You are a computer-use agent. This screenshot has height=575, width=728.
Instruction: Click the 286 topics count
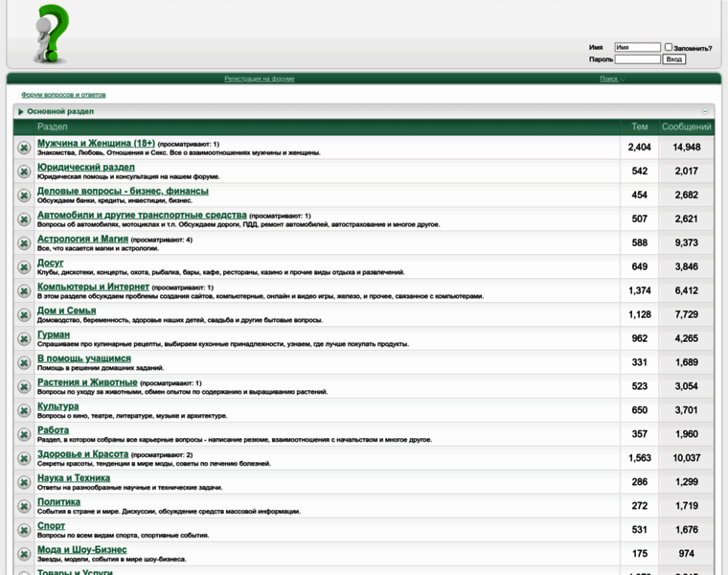tap(639, 482)
